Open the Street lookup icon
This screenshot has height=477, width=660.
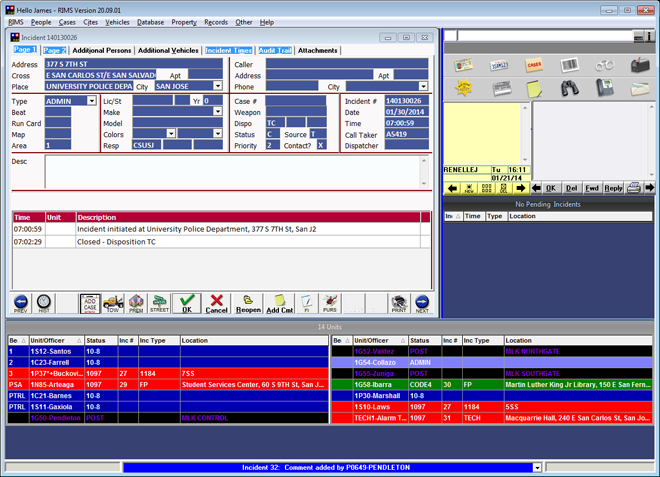point(159,303)
